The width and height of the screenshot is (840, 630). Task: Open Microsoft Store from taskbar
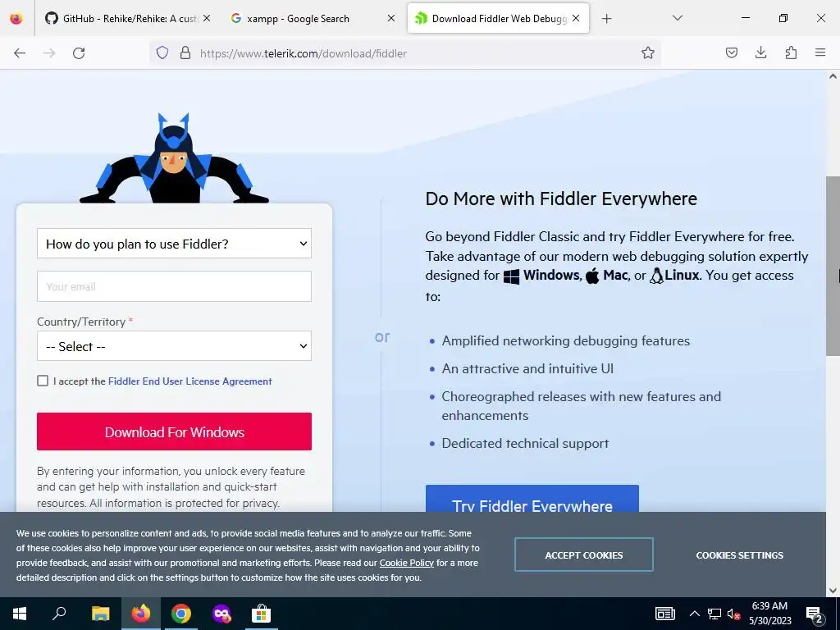pyautogui.click(x=262, y=614)
